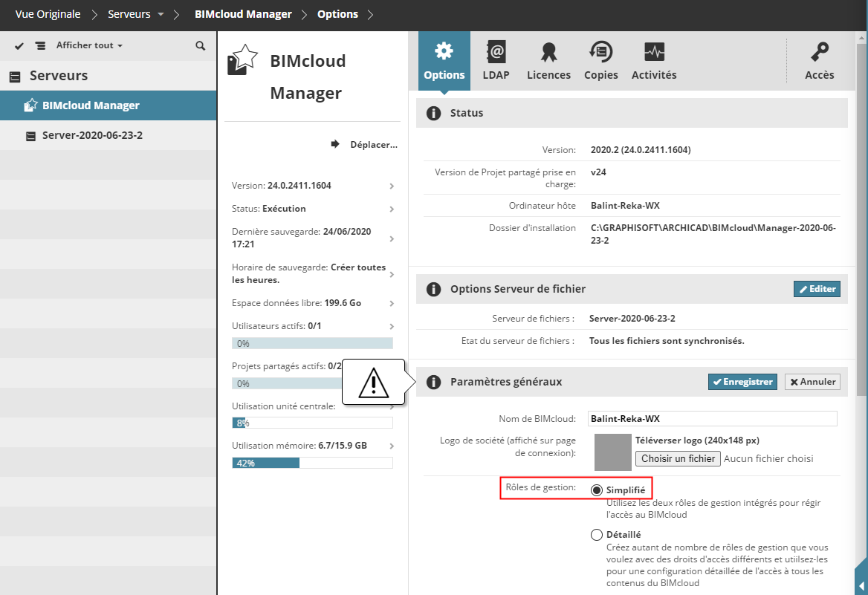Viewport: 868px width, 595px height.
Task: Go to BIMcloud Manager breadcrumb
Action: coord(243,14)
